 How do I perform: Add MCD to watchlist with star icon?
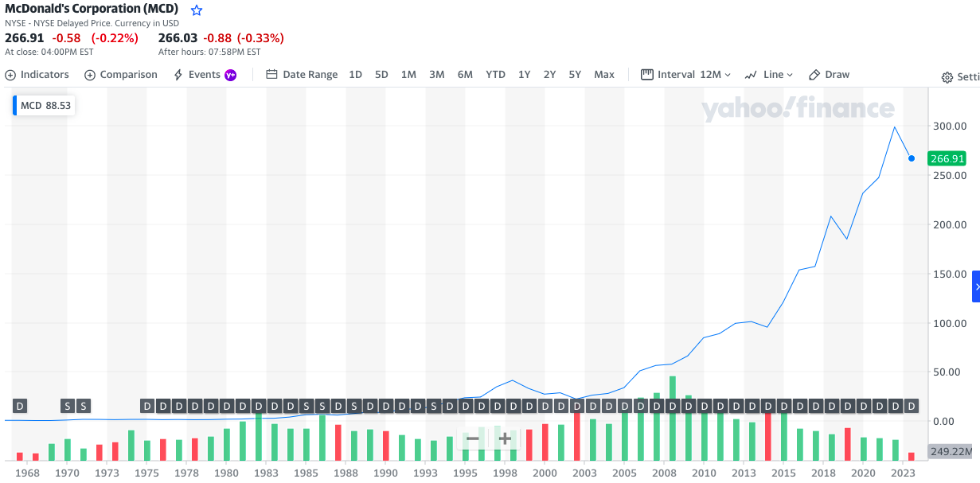click(x=197, y=10)
